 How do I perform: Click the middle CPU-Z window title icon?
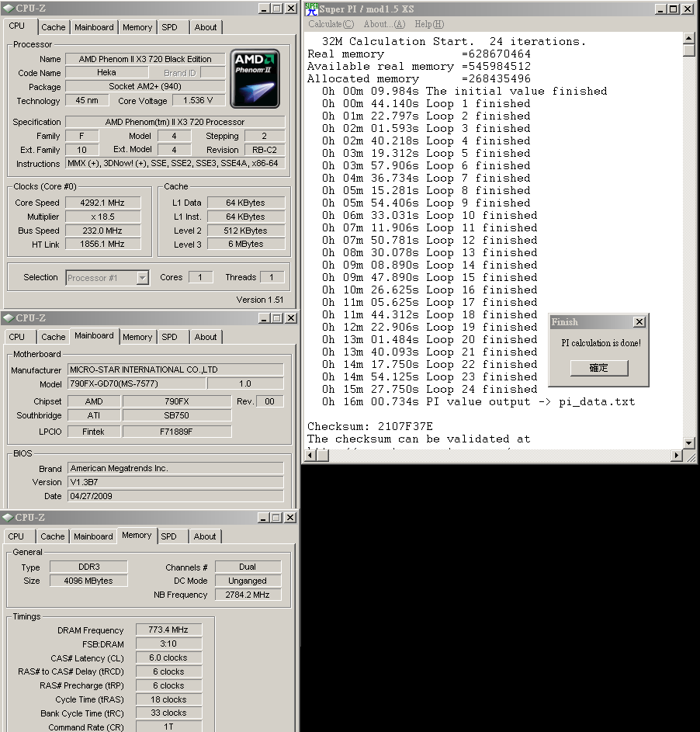click(x=9, y=318)
